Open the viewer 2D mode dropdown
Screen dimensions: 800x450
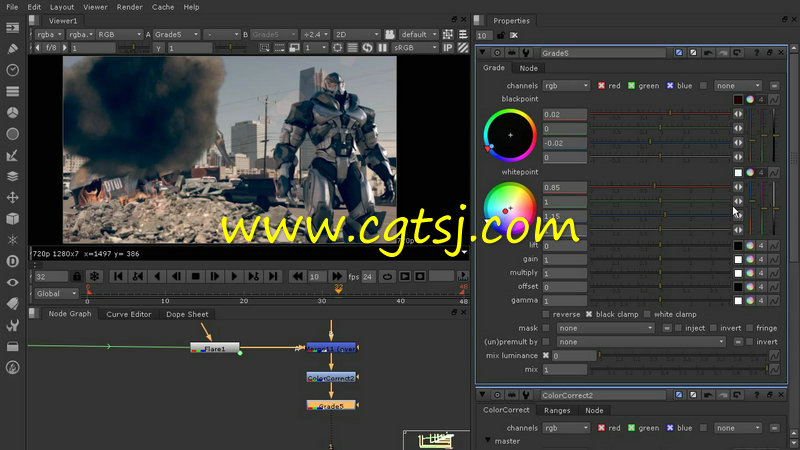click(357, 34)
